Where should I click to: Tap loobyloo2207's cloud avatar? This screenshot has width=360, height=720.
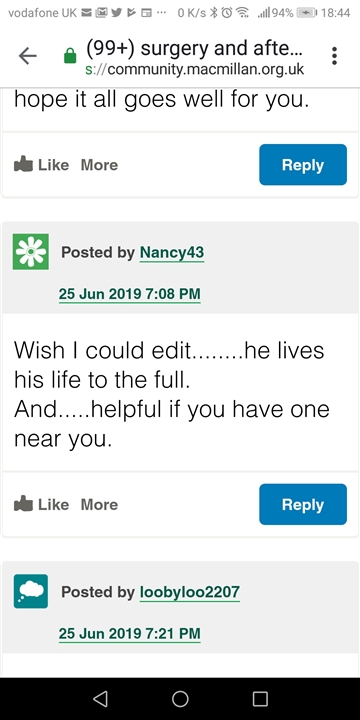31,591
